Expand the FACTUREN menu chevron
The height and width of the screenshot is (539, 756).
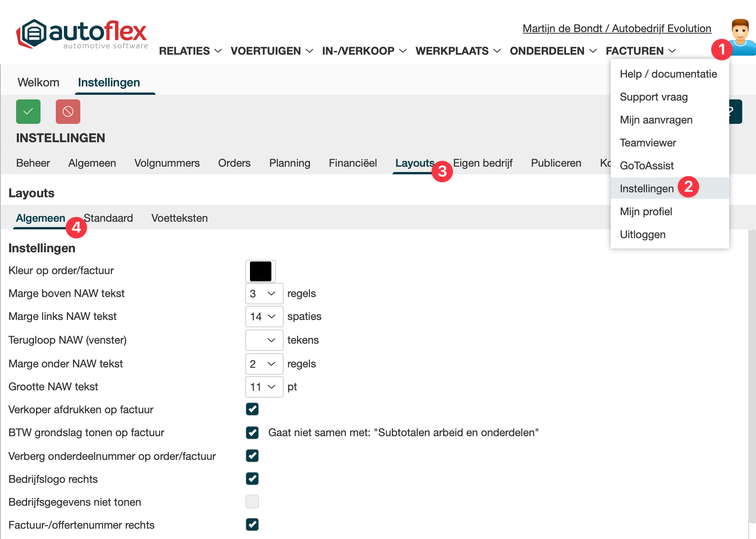672,51
